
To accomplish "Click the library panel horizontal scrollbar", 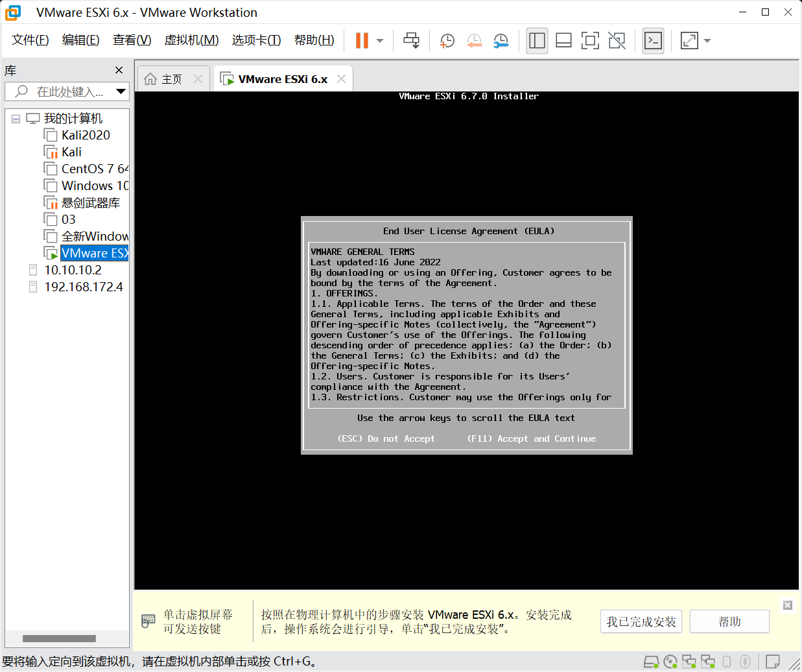I will click(59, 638).
